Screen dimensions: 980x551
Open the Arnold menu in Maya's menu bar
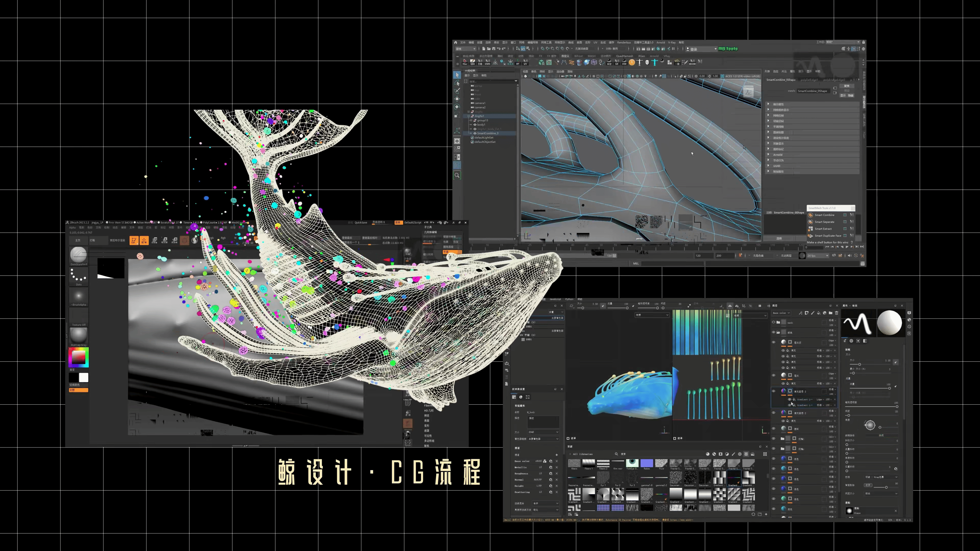tap(660, 42)
